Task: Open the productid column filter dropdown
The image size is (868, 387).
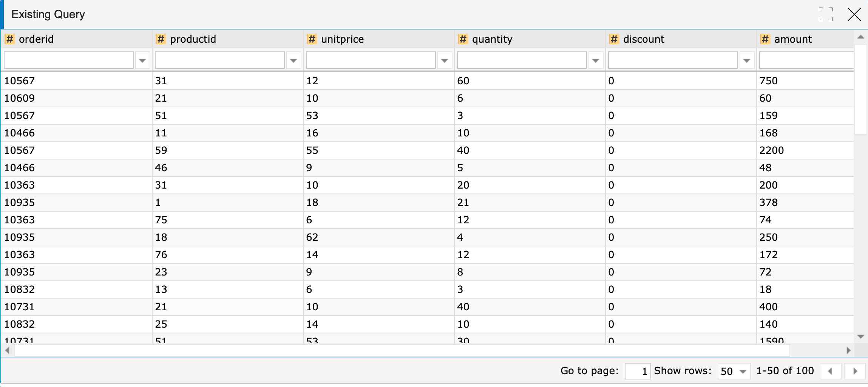Action: (293, 60)
